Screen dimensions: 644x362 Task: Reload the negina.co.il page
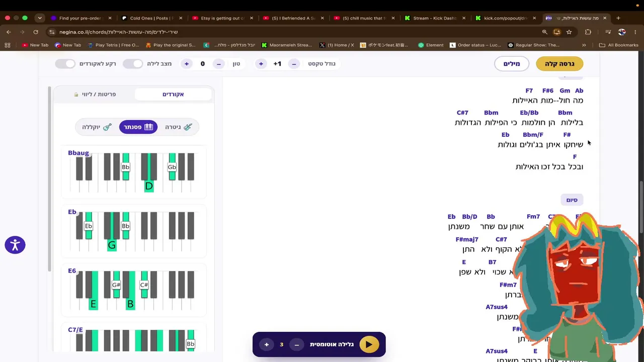click(x=36, y=32)
